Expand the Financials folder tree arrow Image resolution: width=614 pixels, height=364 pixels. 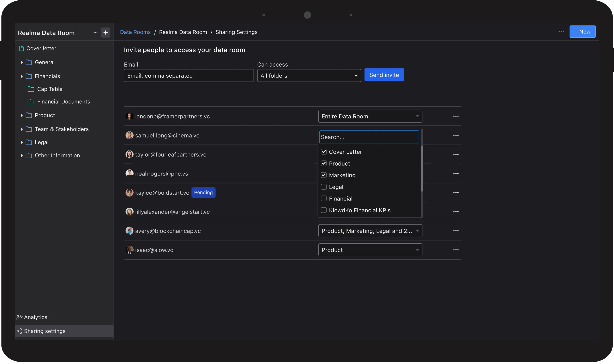point(22,76)
